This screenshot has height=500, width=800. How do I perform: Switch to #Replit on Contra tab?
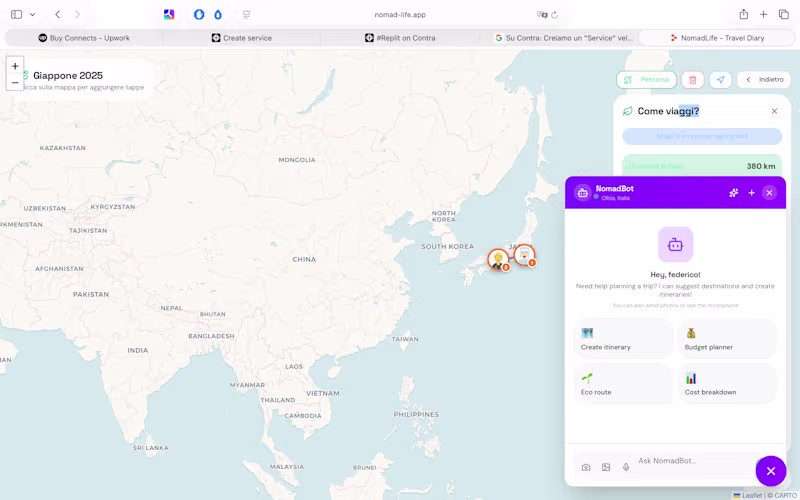400,38
